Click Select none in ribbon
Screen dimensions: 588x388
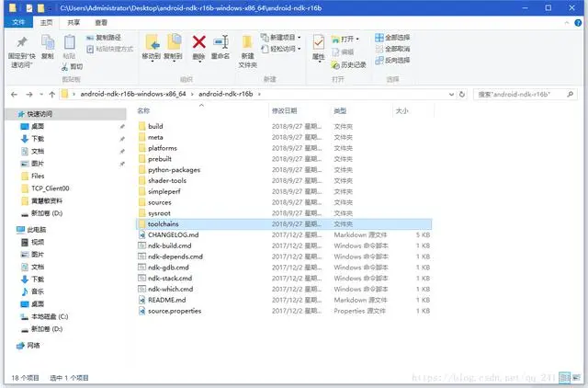[x=392, y=49]
